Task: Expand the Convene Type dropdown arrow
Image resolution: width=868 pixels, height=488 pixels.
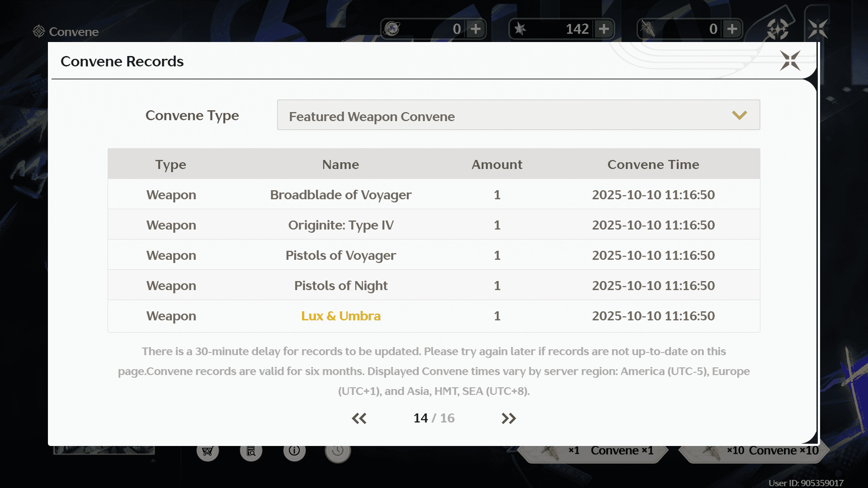Action: coord(739,115)
